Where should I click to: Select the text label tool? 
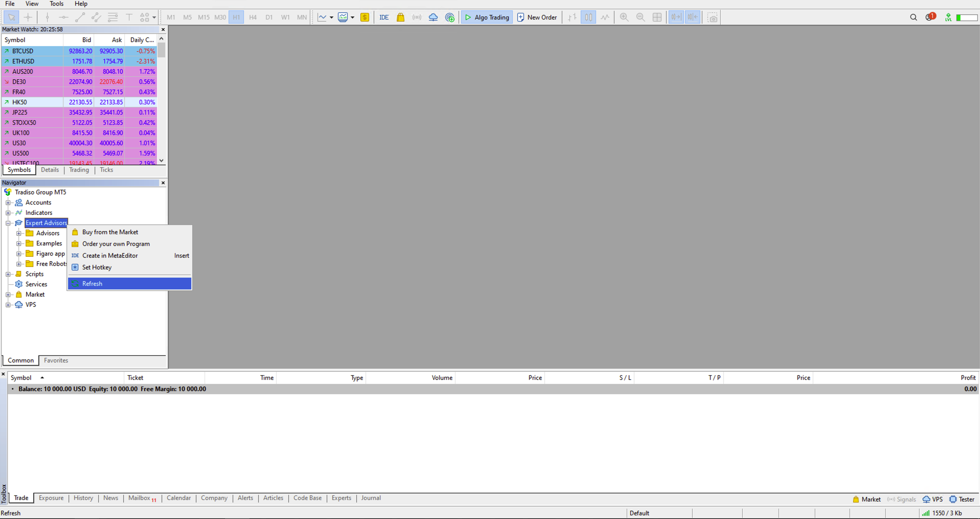point(129,17)
